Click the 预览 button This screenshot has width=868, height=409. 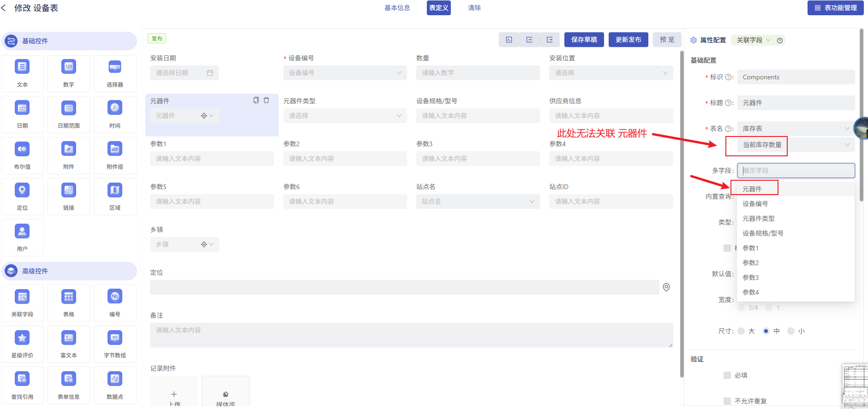click(x=667, y=40)
